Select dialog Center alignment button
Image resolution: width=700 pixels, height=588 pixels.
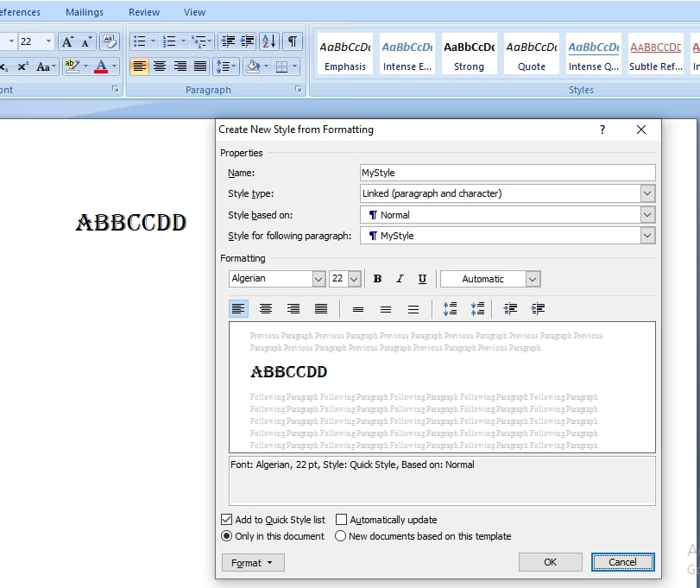coord(266,309)
